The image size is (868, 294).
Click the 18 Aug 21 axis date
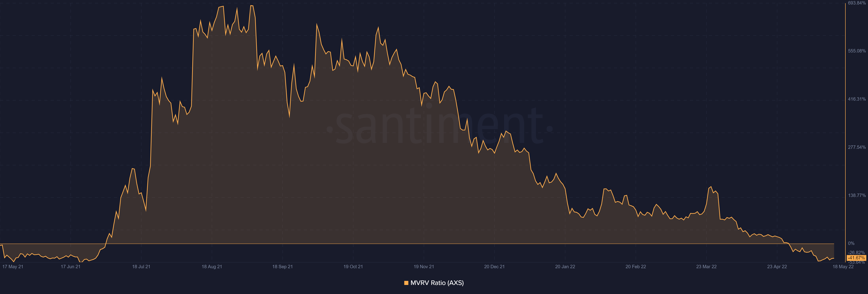pyautogui.click(x=212, y=267)
